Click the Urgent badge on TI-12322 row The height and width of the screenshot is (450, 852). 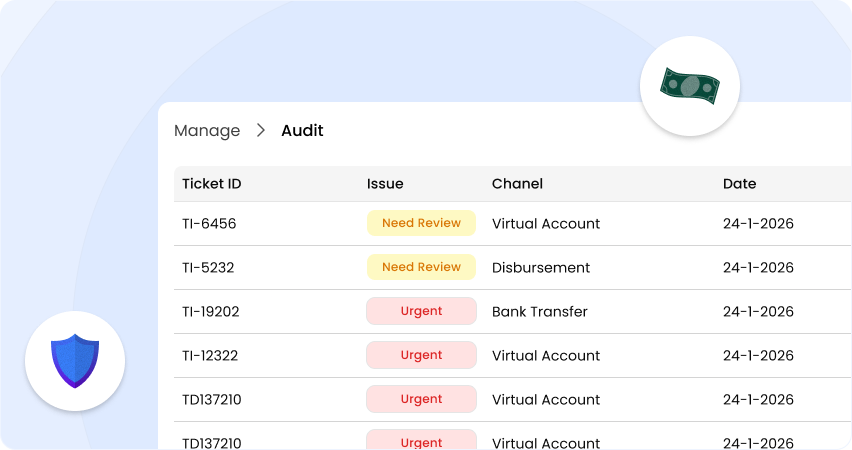point(421,355)
